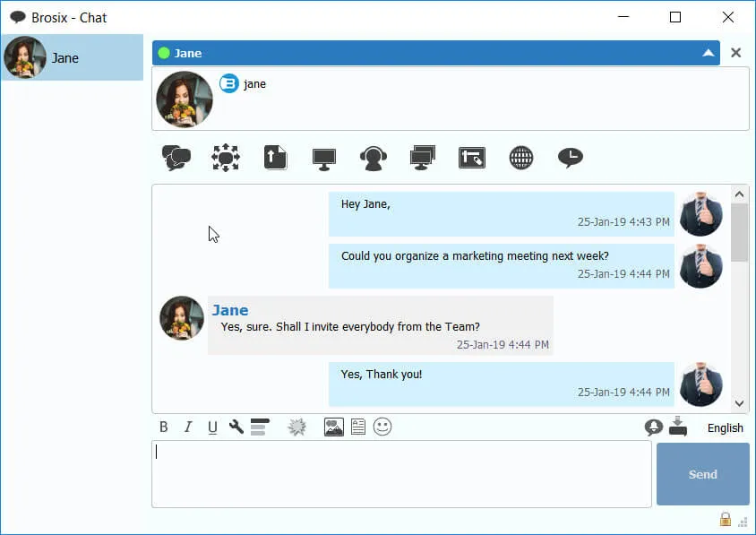Insert a picture using the image icon
756x535 pixels.
point(333,427)
